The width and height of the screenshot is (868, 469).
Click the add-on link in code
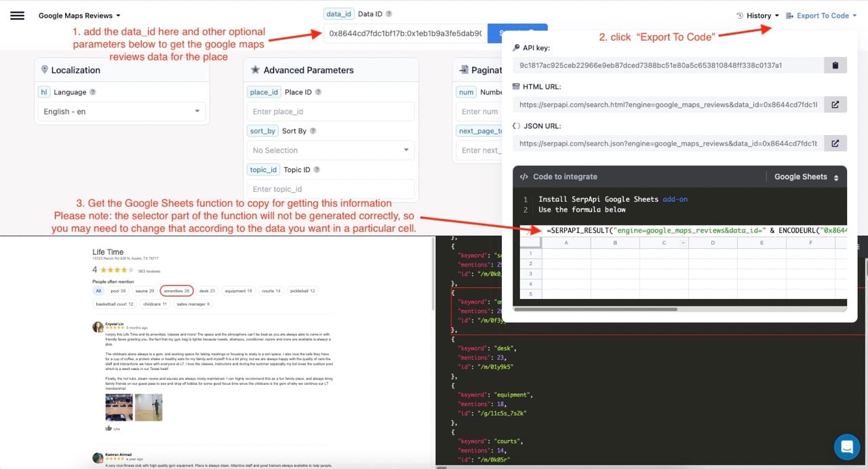(x=675, y=199)
